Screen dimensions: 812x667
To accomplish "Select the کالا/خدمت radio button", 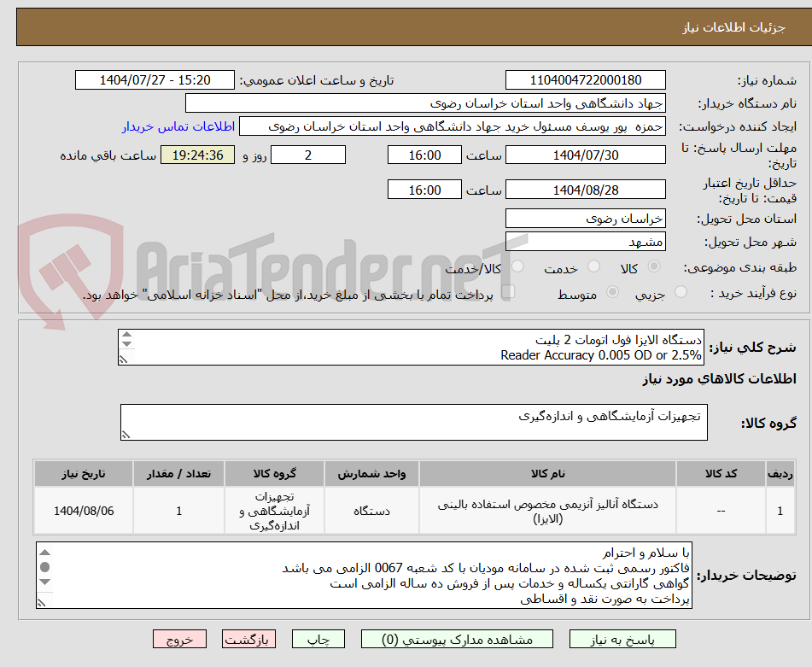I will 517,266.
